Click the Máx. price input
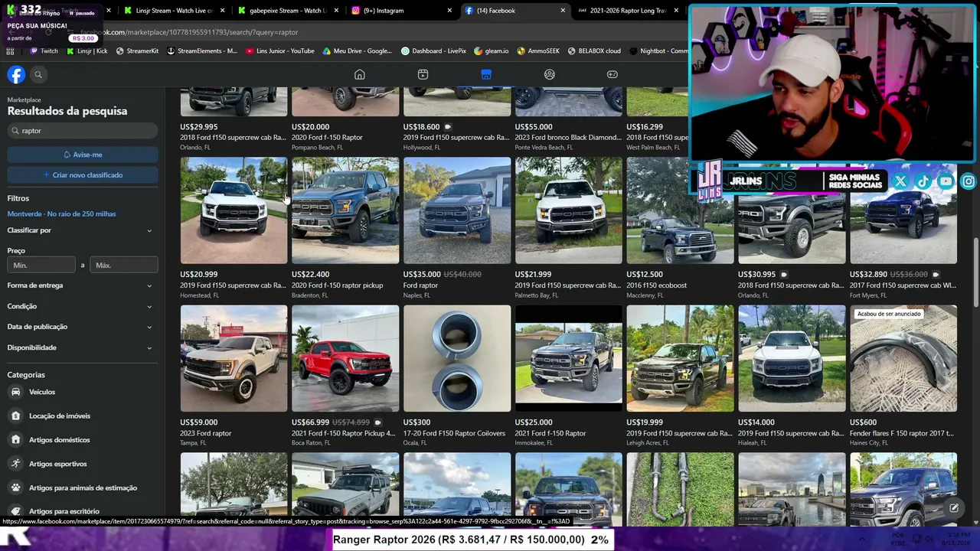Viewport: 980px width, 551px height. click(x=124, y=266)
